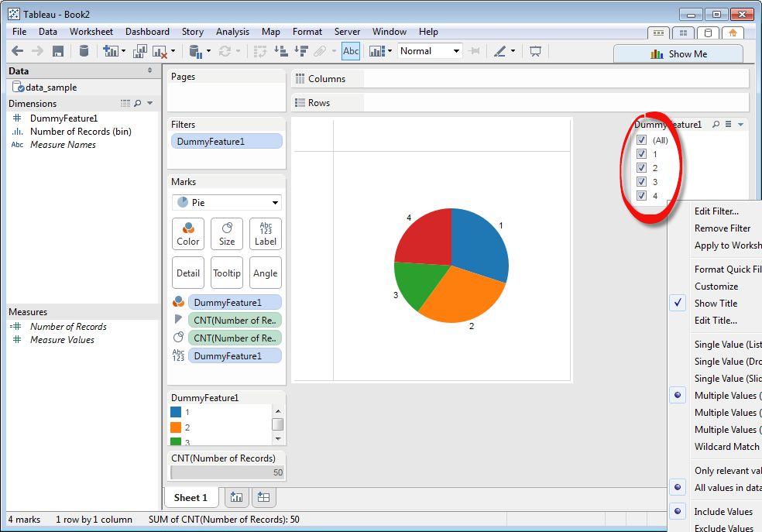Select Include Values radio option
The height and width of the screenshot is (532, 762).
723,512
